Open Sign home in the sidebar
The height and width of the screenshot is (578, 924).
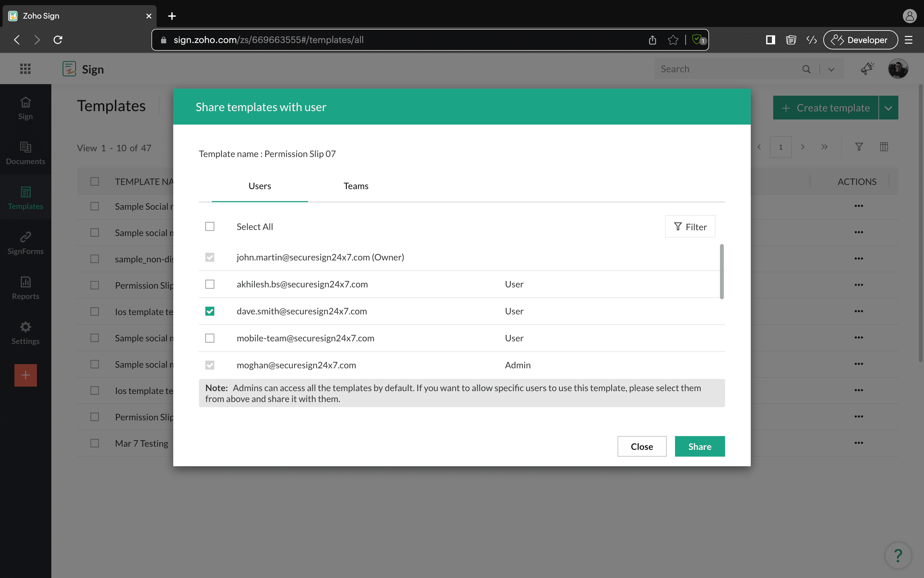(x=26, y=108)
